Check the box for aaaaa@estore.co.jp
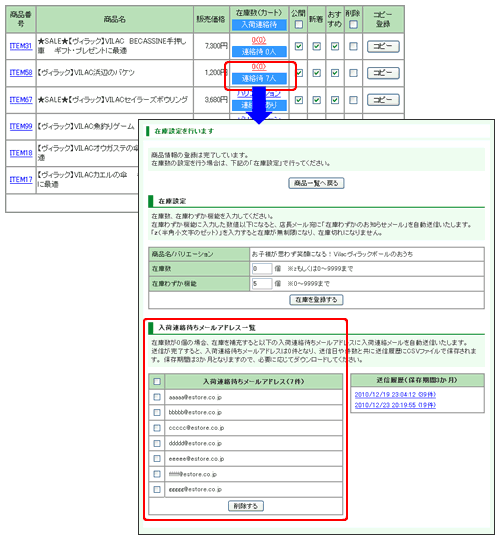Viewport: 500px width, 540px height. (x=157, y=397)
